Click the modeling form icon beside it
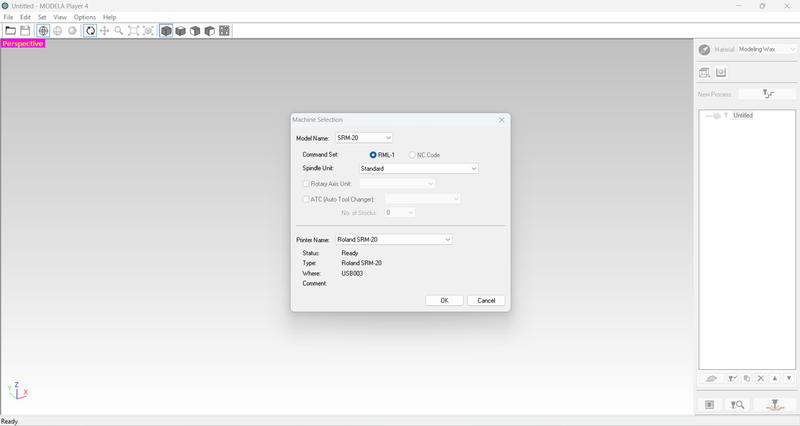The width and height of the screenshot is (800, 426). point(721,72)
